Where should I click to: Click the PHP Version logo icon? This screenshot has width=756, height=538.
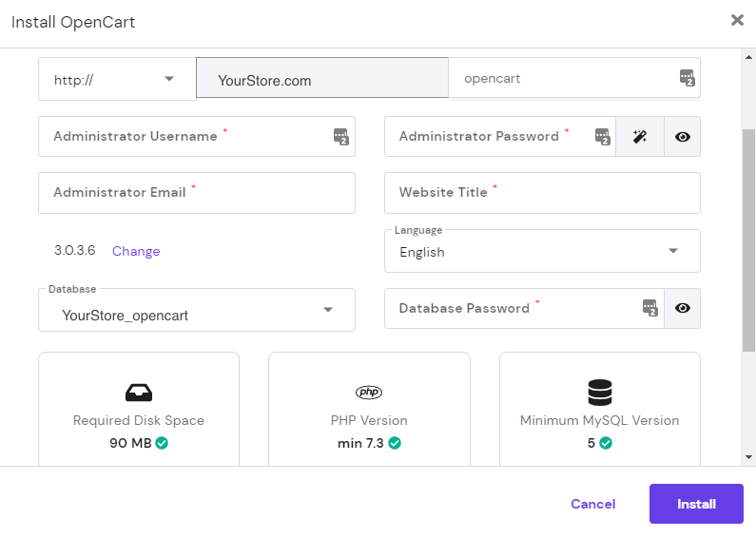(x=369, y=393)
